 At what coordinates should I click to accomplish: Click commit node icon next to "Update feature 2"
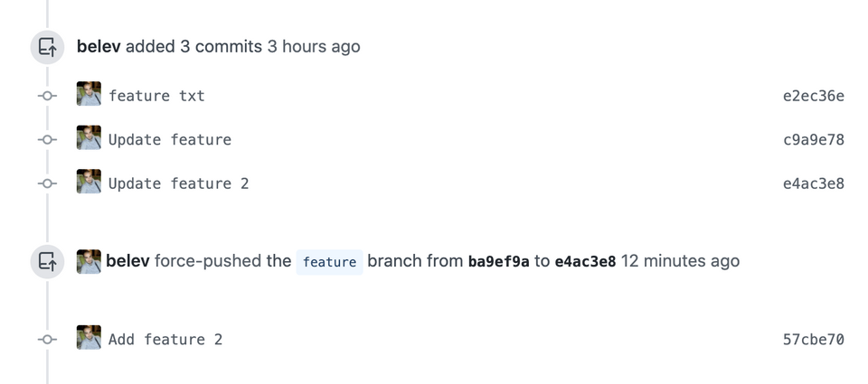point(48,183)
